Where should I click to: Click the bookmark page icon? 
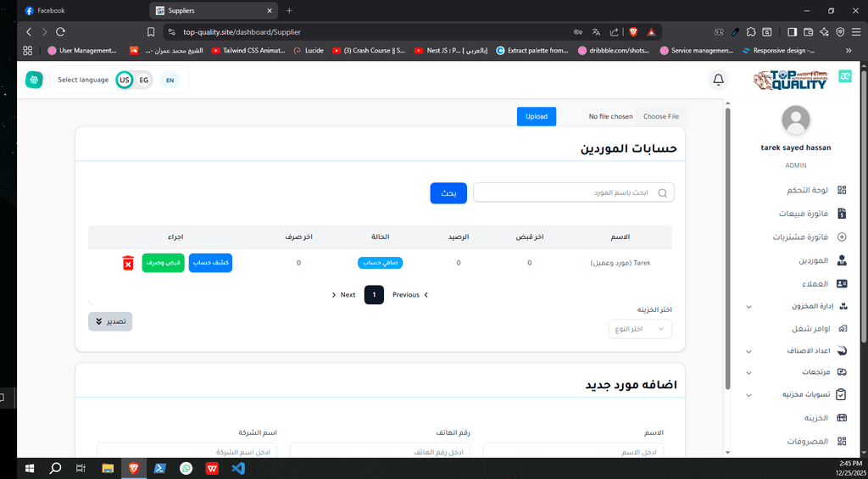[151, 32]
